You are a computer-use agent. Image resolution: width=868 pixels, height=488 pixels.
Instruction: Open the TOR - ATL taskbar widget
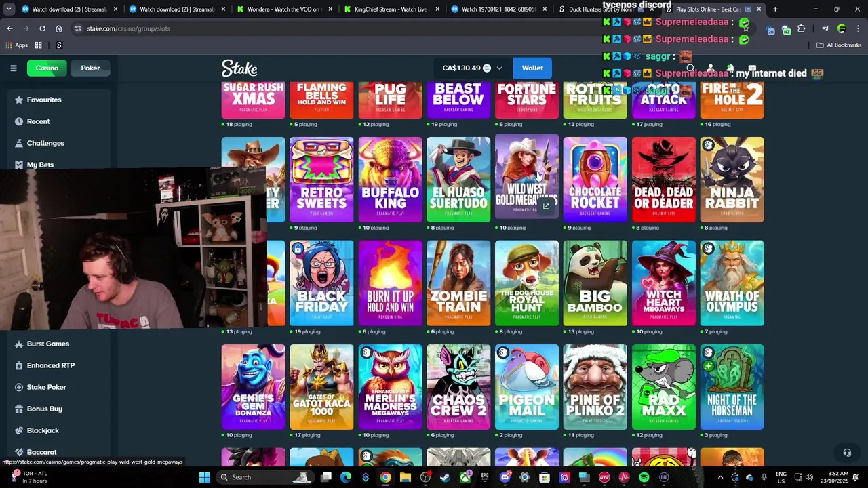coord(31,477)
